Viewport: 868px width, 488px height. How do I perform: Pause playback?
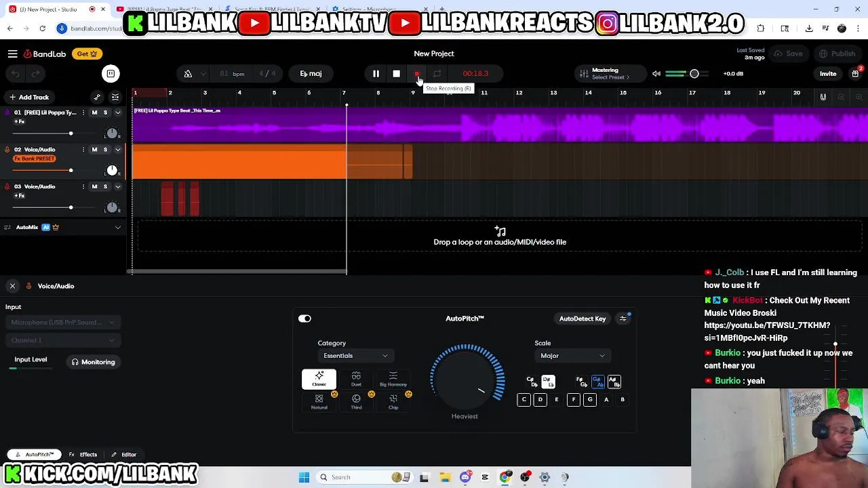click(376, 73)
